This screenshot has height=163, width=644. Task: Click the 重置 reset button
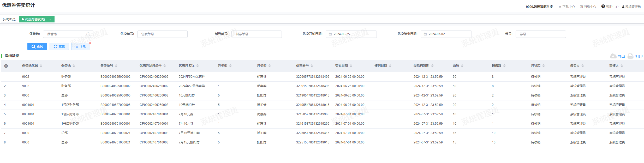coord(59,46)
